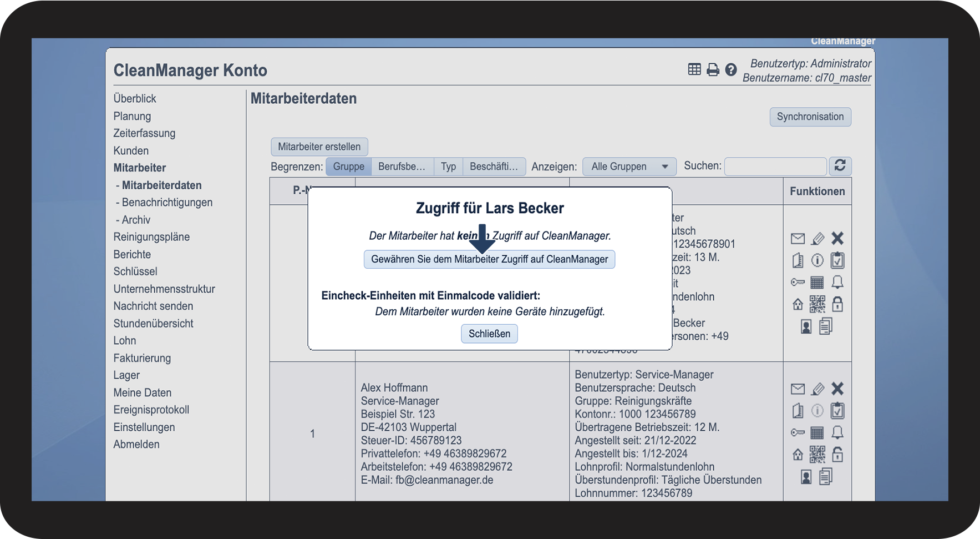980x539 pixels.
Task: Click the QR code icon in Alex Hoffmann's row
Action: pyautogui.click(x=817, y=455)
